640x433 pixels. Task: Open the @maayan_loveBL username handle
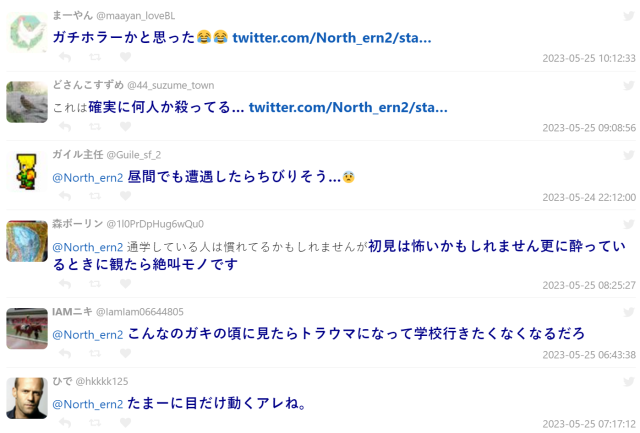coord(136,16)
